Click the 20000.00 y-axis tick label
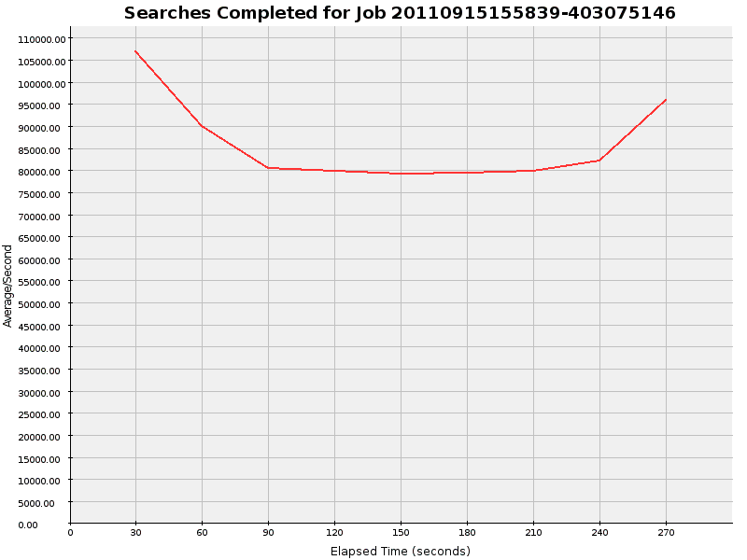This screenshot has height=560, width=747. [41, 437]
